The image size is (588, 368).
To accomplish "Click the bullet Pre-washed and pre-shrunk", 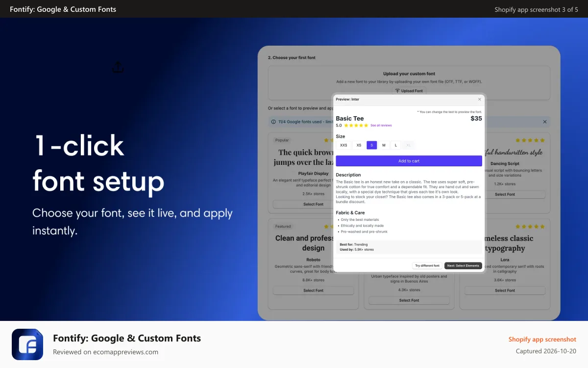I will (364, 232).
